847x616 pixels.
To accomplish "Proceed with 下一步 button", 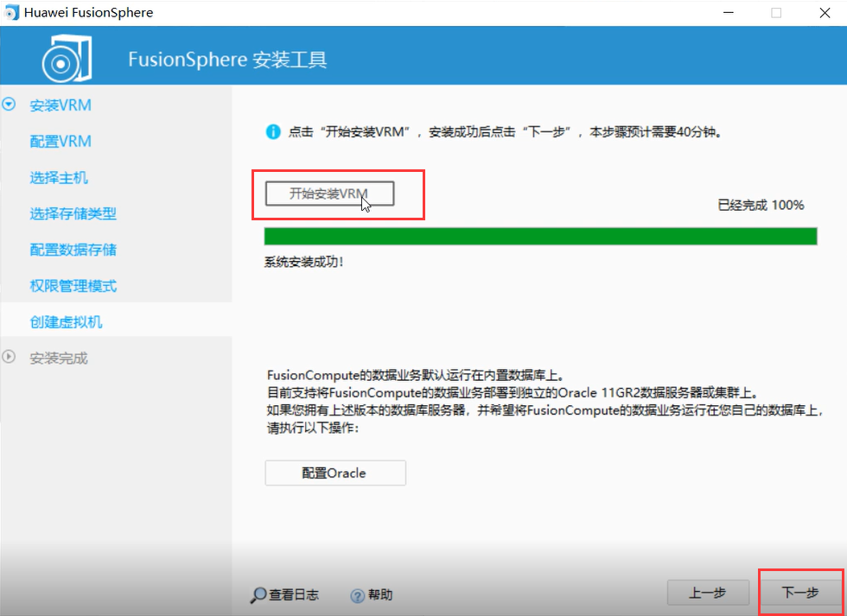I will click(x=800, y=593).
